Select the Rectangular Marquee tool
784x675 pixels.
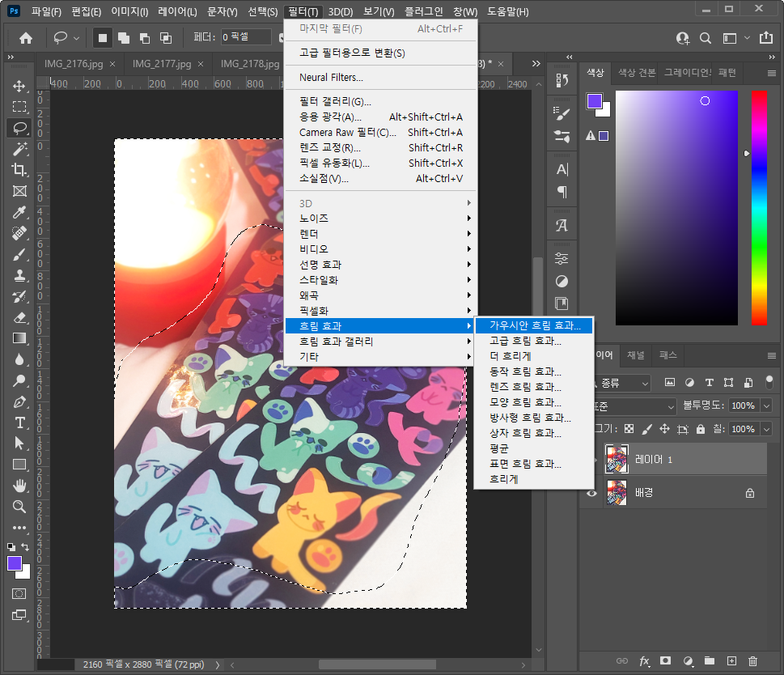19,107
